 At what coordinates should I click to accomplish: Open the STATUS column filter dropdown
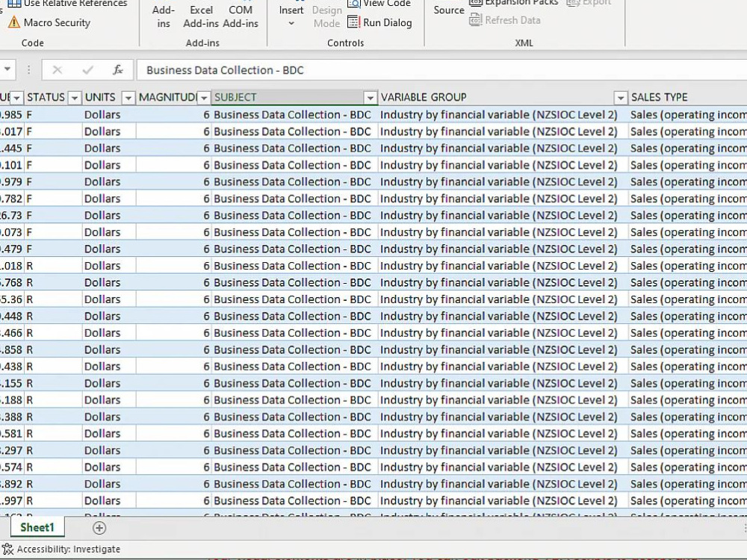pyautogui.click(x=74, y=98)
